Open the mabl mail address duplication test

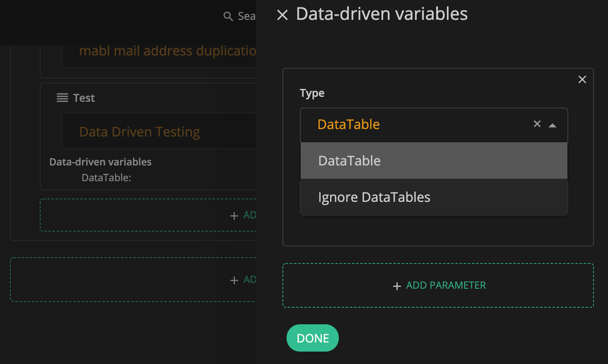167,51
